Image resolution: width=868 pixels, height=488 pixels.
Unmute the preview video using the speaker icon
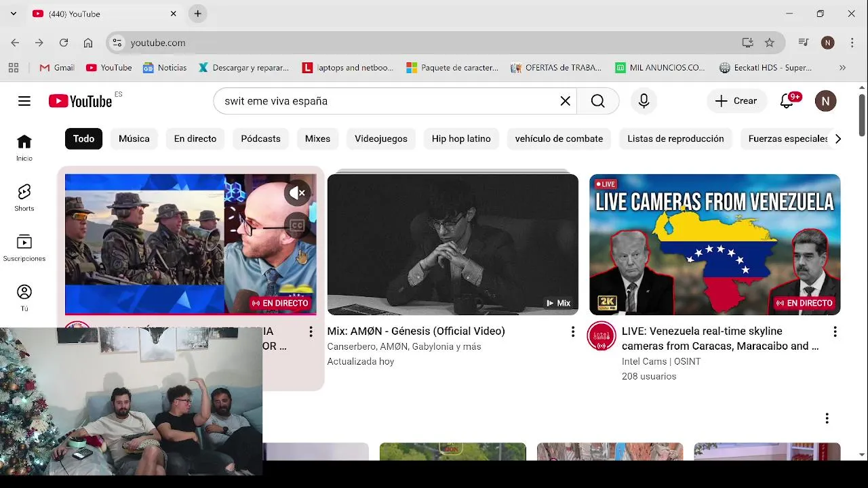point(297,193)
